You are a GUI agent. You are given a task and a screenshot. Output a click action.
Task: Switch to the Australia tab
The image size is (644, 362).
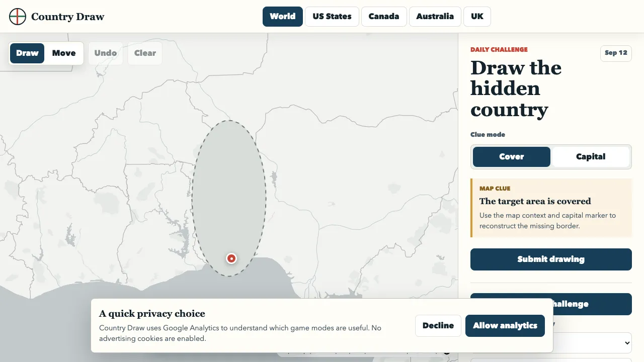[x=435, y=16]
